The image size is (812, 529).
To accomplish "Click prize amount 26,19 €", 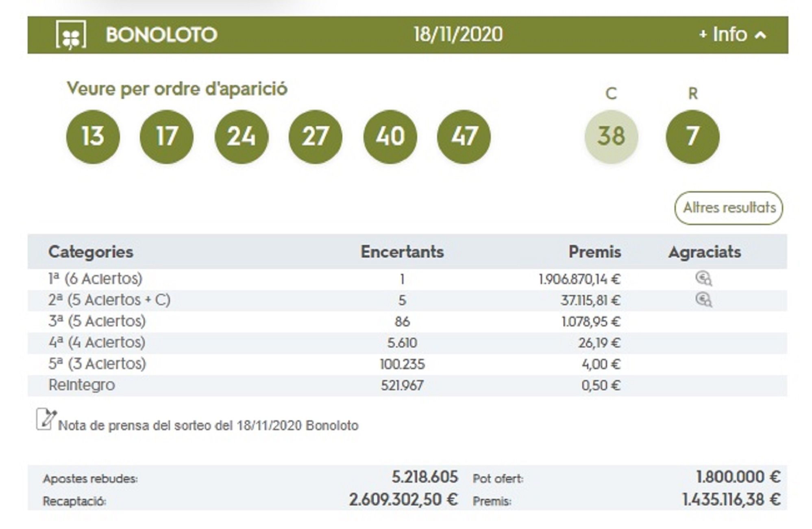I will (599, 343).
